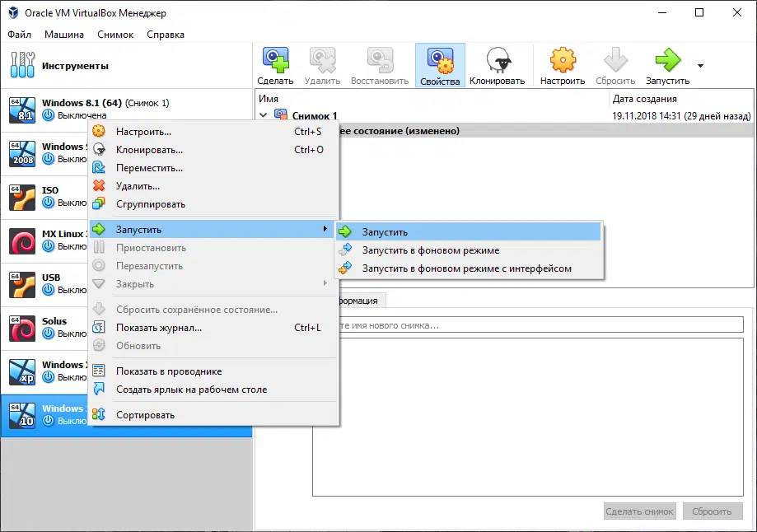Click the bottom Сбросить button

point(712,511)
